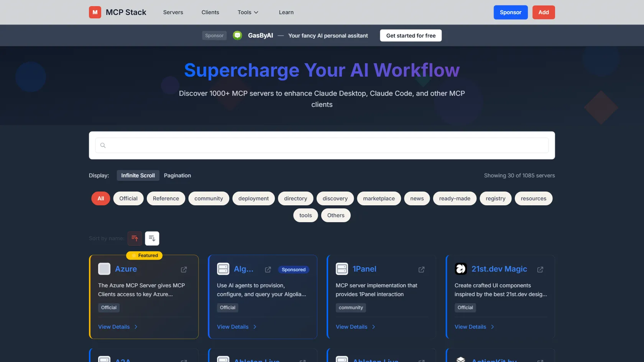Sort servers by name ascending
Screen dimensions: 644x362
pos(135,238)
